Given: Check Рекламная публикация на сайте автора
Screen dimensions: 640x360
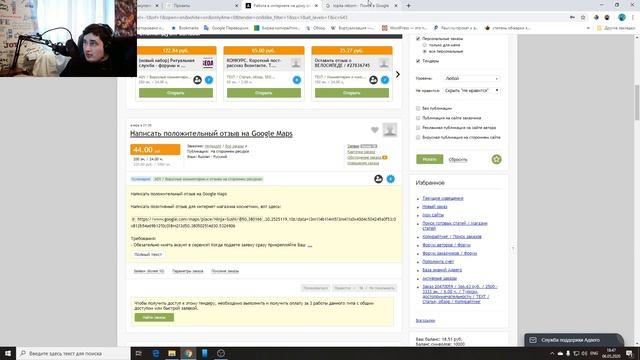Looking at the screenshot, I should pos(418,128).
